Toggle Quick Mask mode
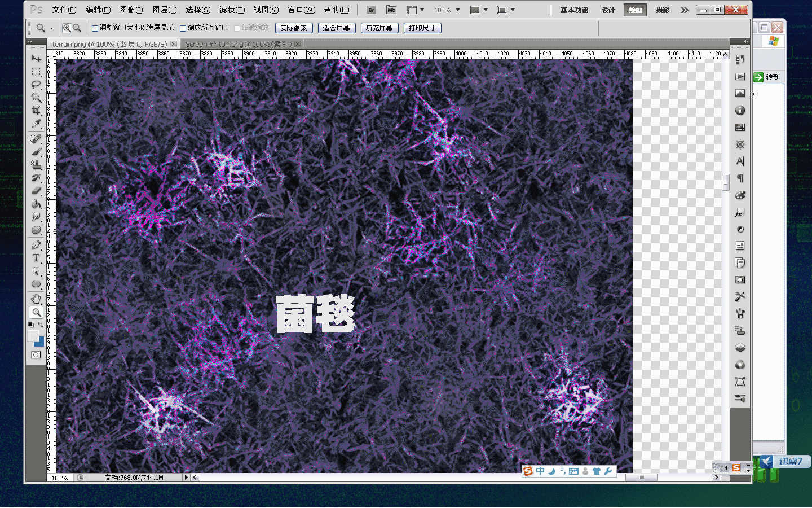 click(36, 354)
